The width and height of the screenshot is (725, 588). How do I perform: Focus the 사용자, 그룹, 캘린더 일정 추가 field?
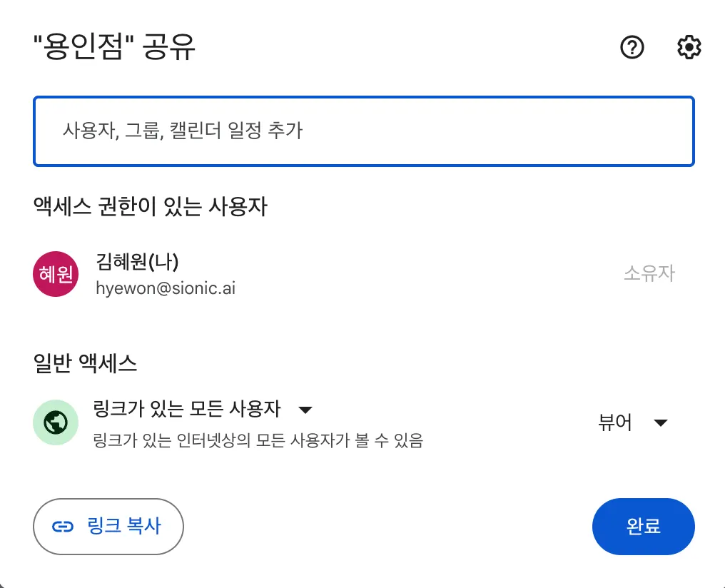point(363,131)
